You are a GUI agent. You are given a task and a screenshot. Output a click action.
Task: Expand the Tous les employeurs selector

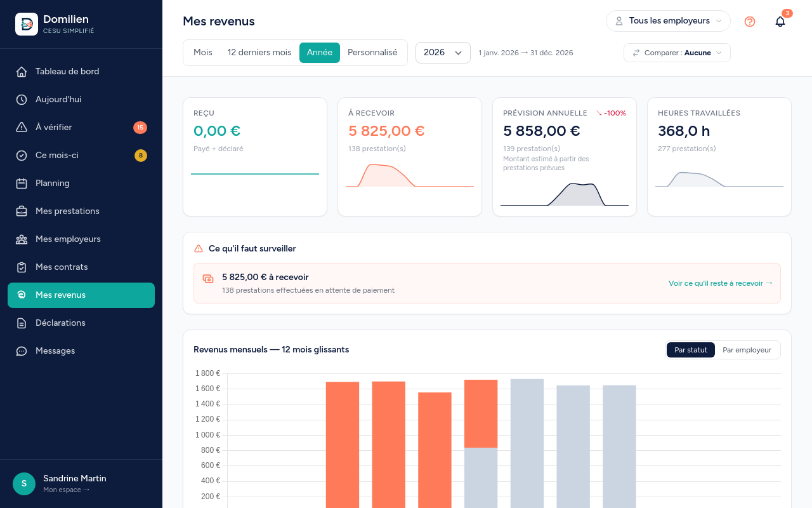[668, 21]
